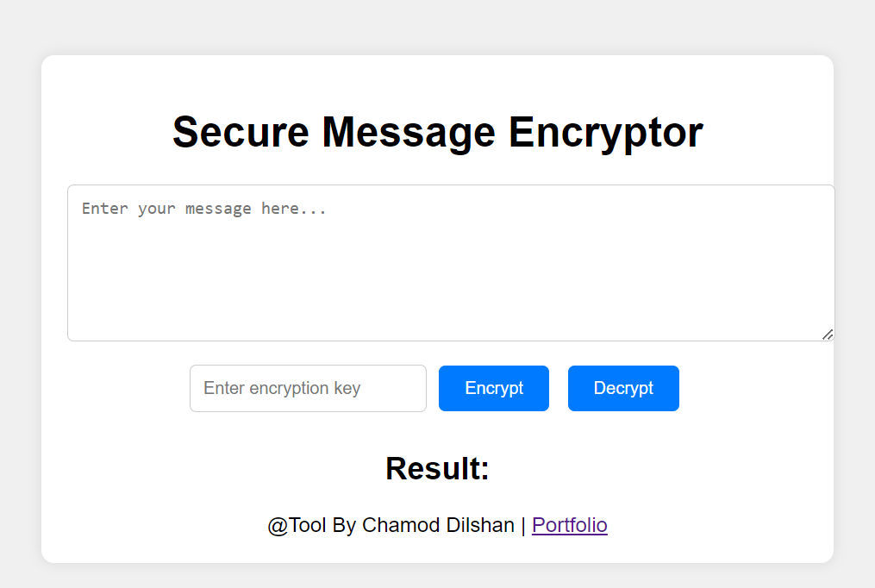Select the 'Result:' heading text
875x588 pixels.
(436, 468)
